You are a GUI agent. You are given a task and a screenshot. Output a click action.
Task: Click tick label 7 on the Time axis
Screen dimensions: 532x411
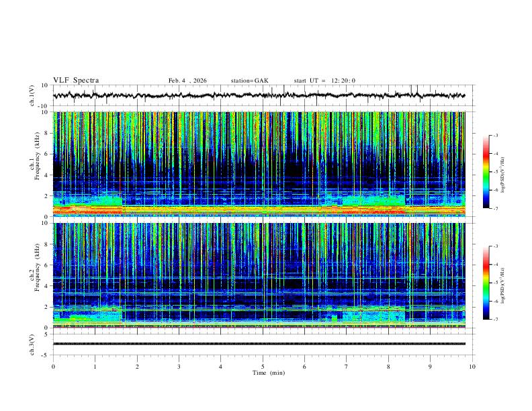tap(347, 367)
